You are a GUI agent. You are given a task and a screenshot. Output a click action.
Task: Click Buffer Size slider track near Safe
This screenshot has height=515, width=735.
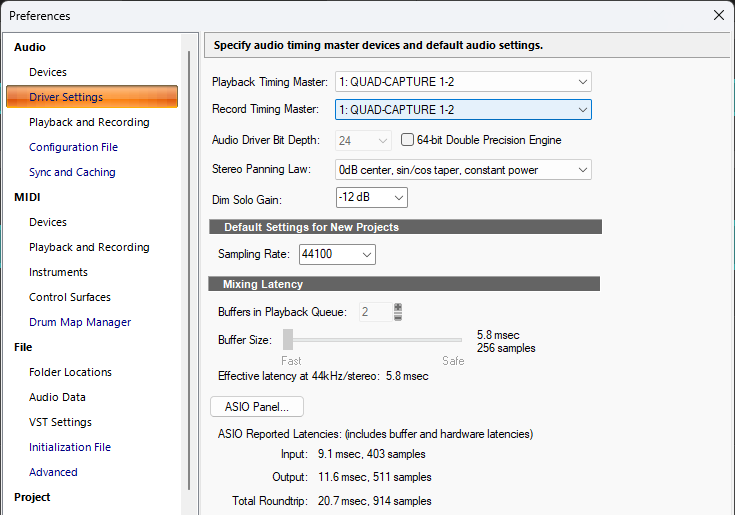pyautogui.click(x=452, y=340)
